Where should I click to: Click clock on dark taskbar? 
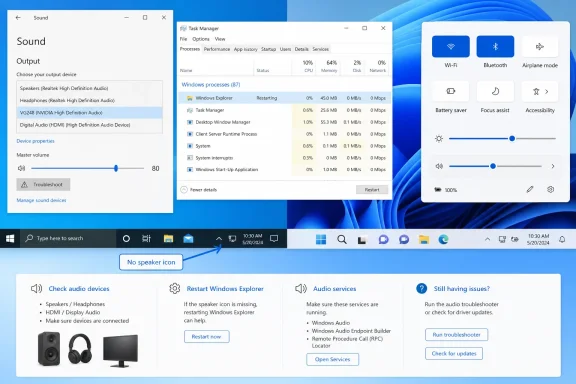pyautogui.click(x=252, y=239)
